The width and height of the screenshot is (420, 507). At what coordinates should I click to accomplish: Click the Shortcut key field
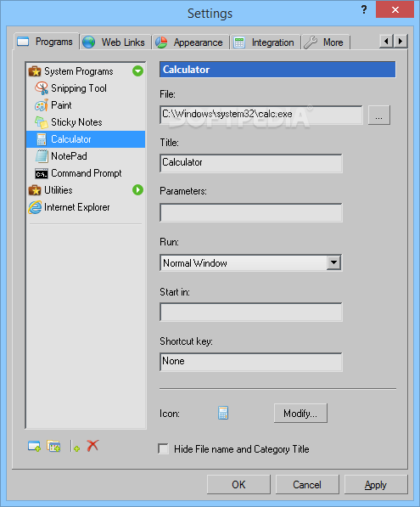(250, 362)
